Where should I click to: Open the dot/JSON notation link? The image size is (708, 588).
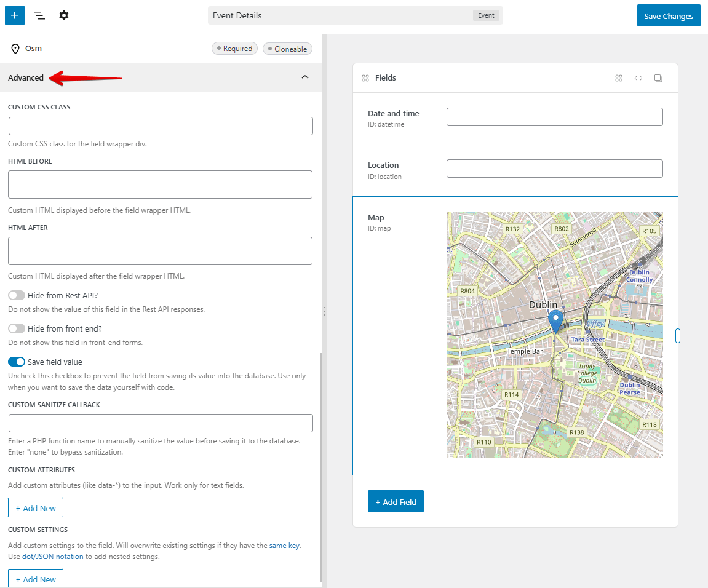pyautogui.click(x=53, y=557)
